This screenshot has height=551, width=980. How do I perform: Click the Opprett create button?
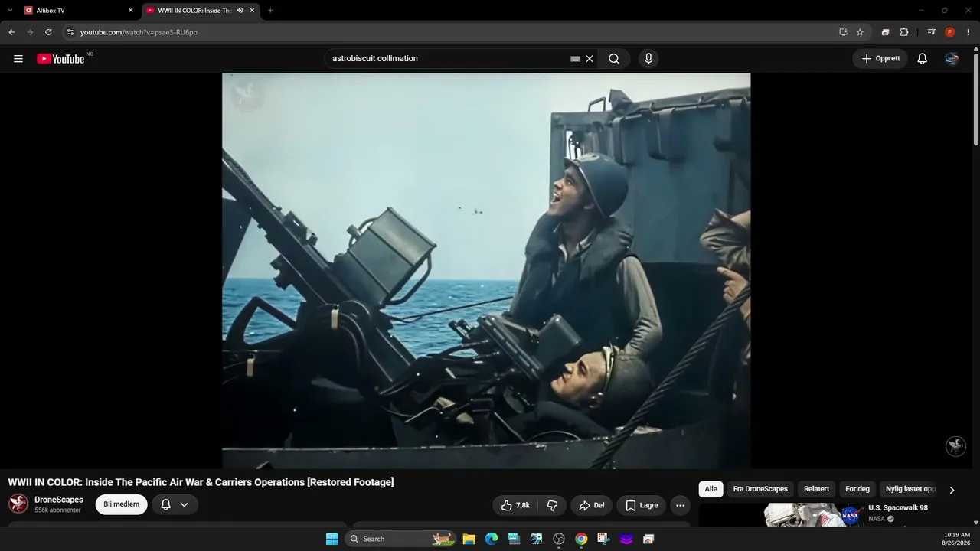pos(880,59)
